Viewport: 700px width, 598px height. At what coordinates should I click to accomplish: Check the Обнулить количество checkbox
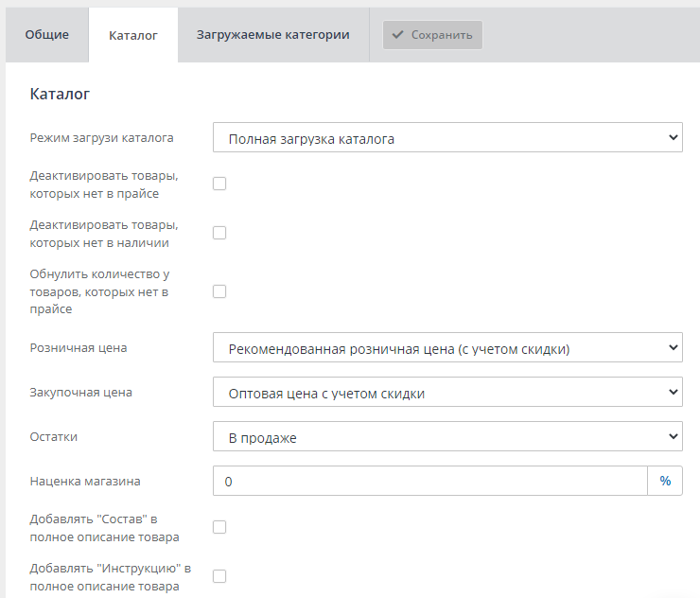219,291
